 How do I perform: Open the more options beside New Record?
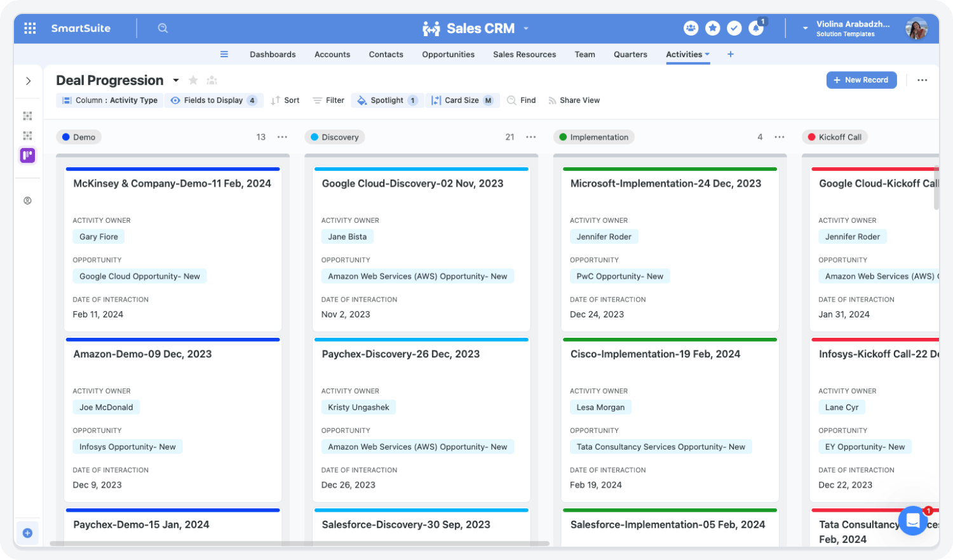coord(923,80)
